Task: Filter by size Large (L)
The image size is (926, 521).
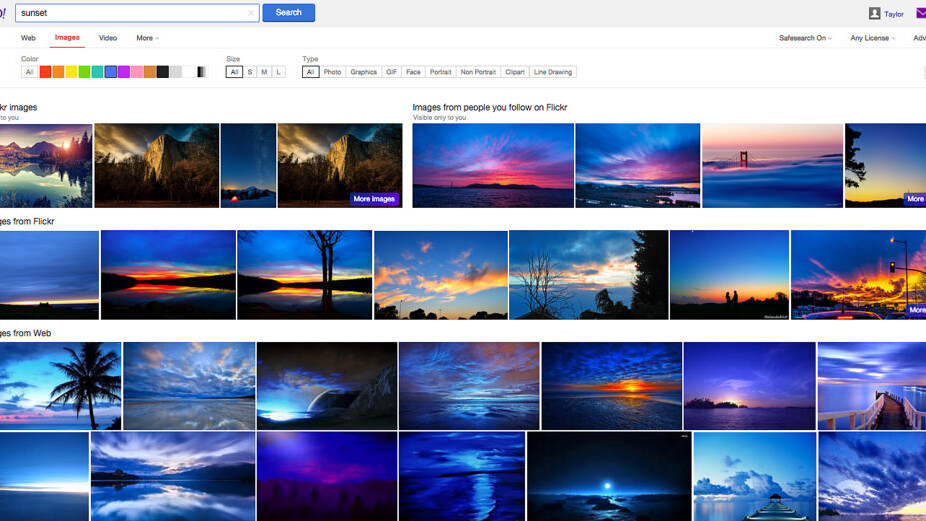Action: click(x=278, y=72)
